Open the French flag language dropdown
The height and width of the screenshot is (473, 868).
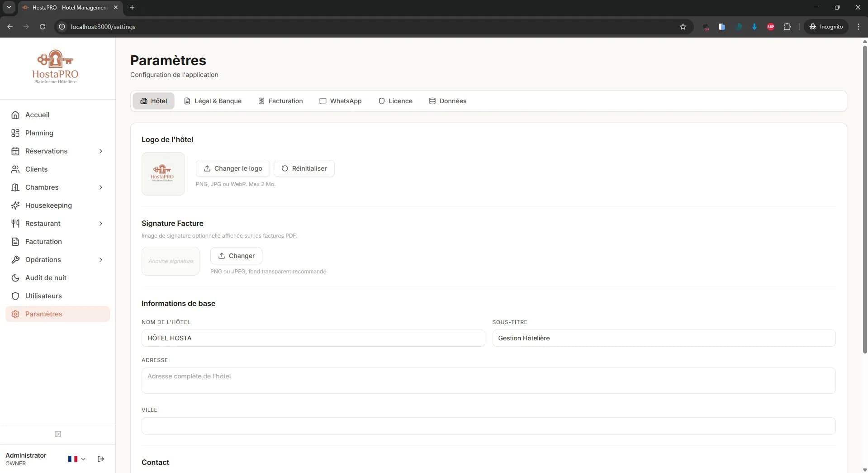tap(76, 459)
